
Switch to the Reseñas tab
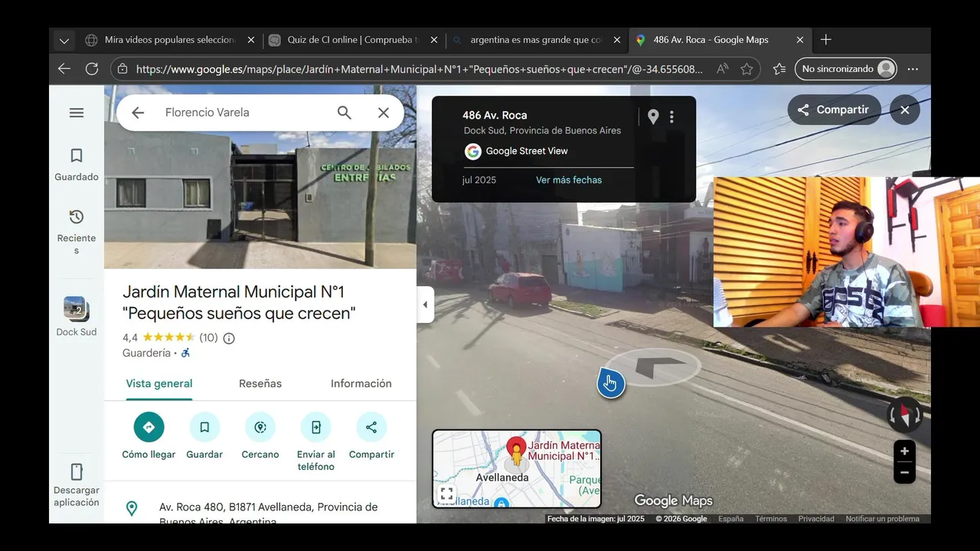point(260,383)
